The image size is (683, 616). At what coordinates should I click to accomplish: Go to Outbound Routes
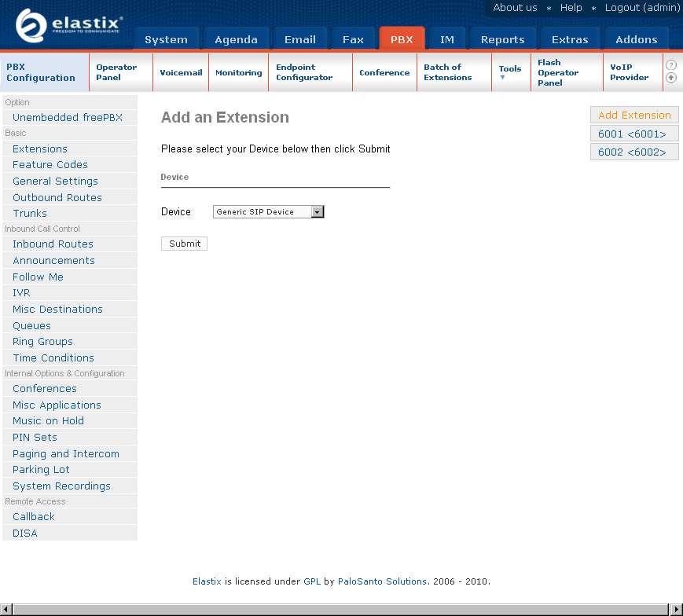click(70, 198)
